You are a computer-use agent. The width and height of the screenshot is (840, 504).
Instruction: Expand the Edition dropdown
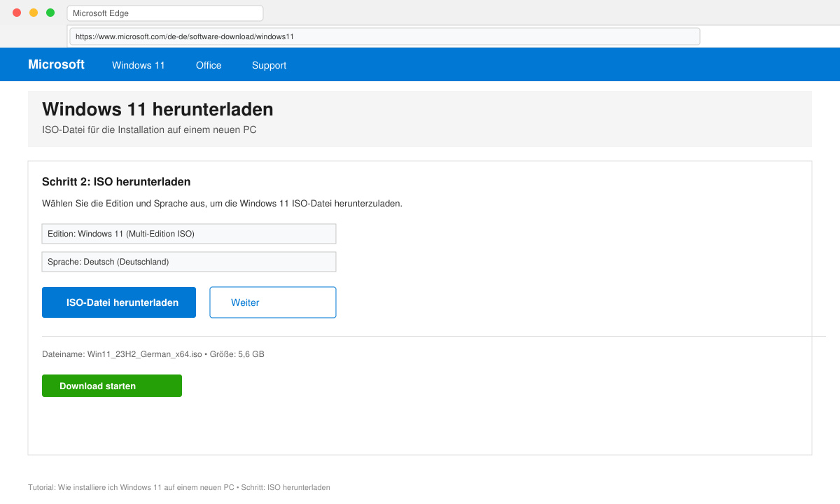pos(189,234)
